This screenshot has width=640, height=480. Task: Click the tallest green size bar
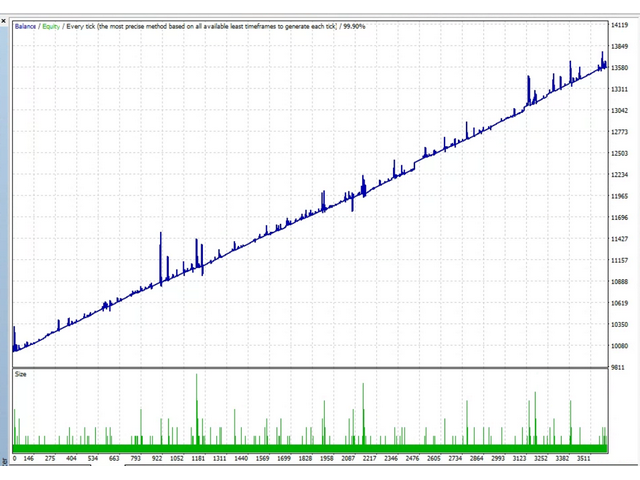coord(197,378)
